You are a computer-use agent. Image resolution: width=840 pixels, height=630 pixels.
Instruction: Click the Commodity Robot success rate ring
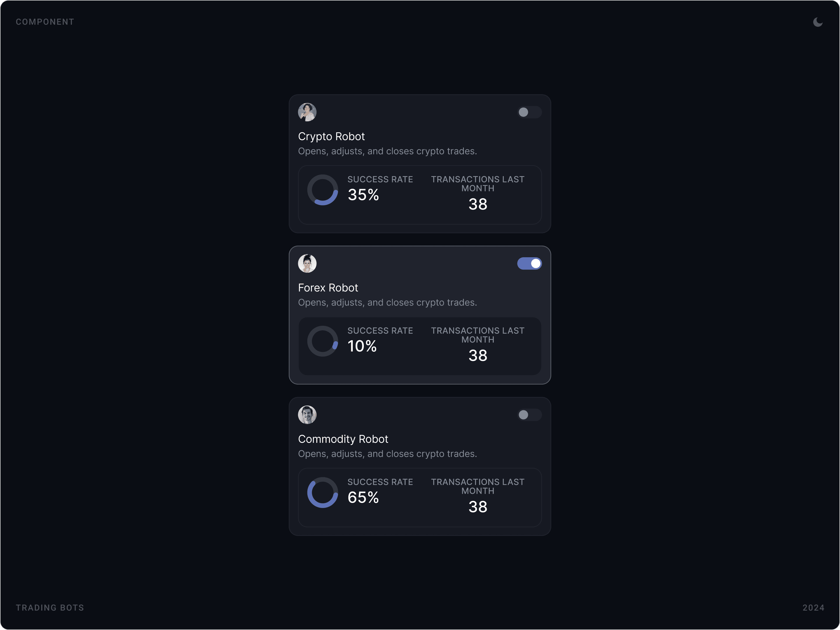[x=323, y=492]
